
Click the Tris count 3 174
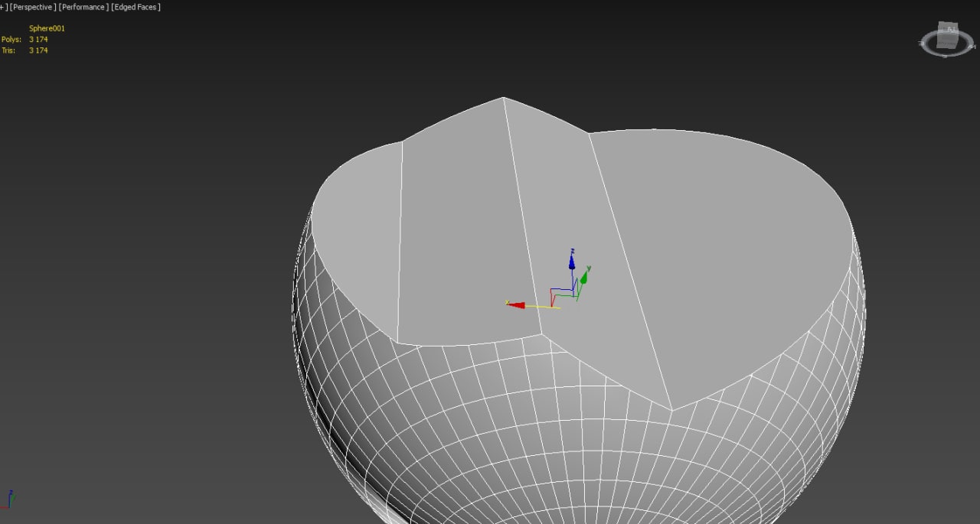pos(38,50)
